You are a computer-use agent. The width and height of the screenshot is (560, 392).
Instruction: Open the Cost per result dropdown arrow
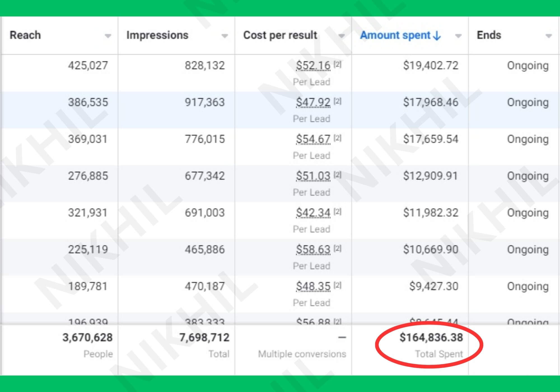(x=341, y=36)
